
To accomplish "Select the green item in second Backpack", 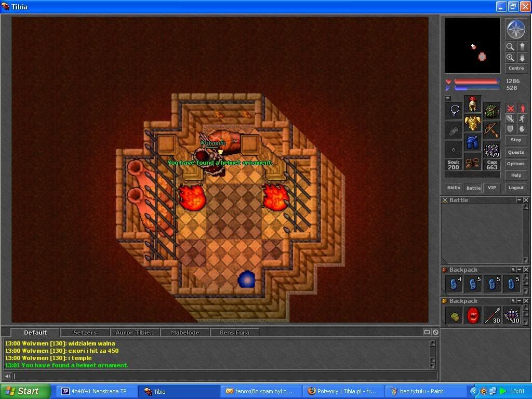I will [454, 315].
